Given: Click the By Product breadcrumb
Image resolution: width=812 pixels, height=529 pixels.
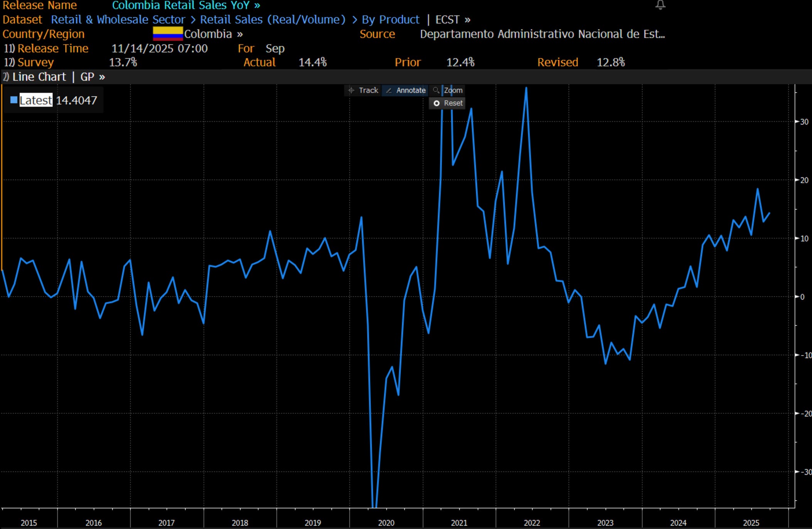Looking at the screenshot, I should point(390,20).
